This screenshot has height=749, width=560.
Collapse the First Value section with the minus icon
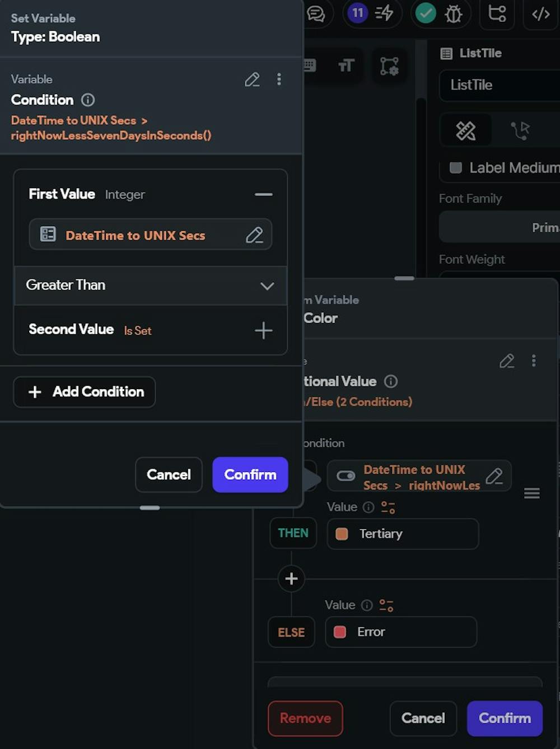coord(263,194)
